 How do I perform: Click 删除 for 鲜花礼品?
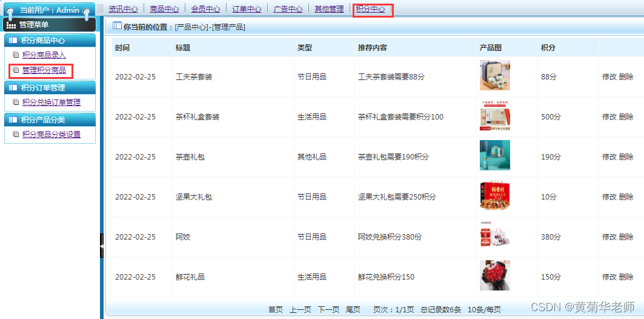click(626, 277)
